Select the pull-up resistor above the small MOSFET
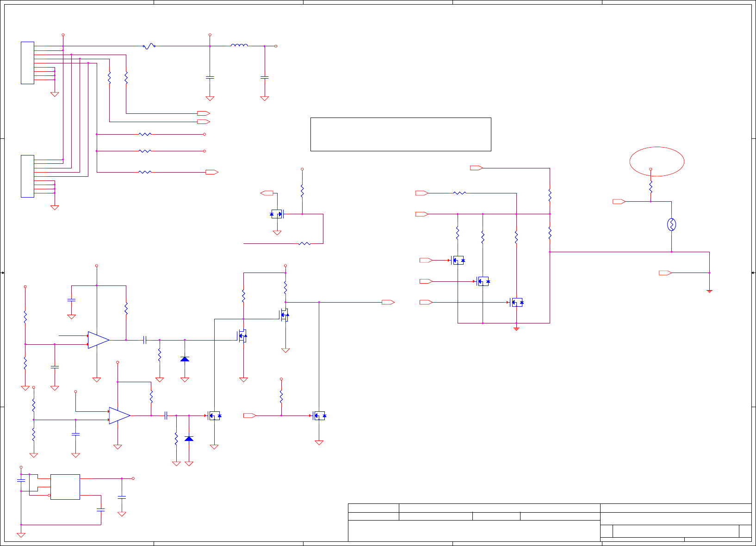 click(x=302, y=191)
